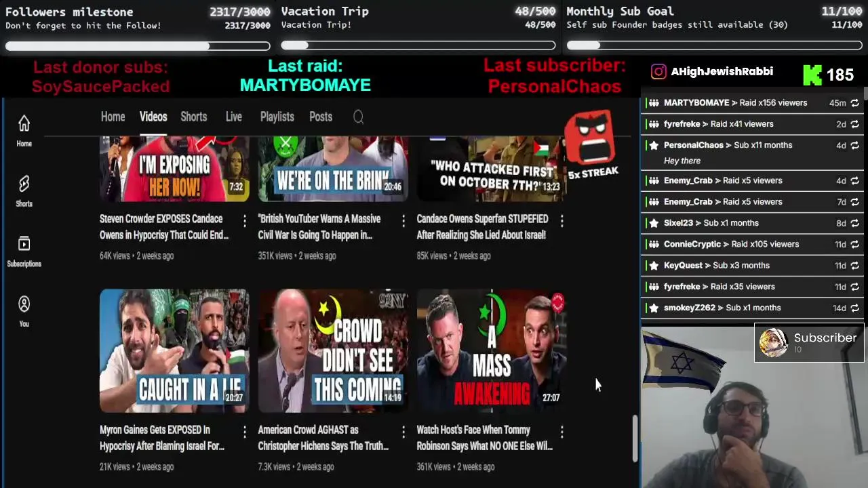Open menu for Steven Crowder EXPOSES video
The width and height of the screenshot is (868, 488).
[x=245, y=220]
